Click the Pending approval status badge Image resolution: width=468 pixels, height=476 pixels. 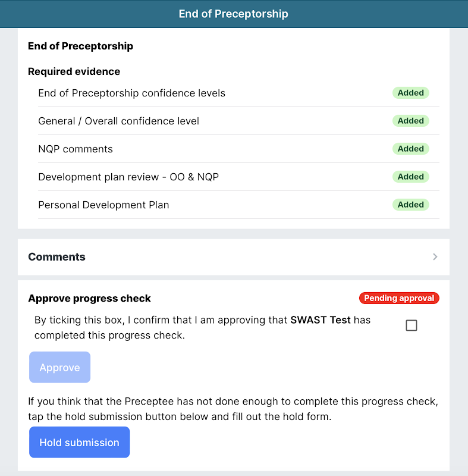pos(398,298)
